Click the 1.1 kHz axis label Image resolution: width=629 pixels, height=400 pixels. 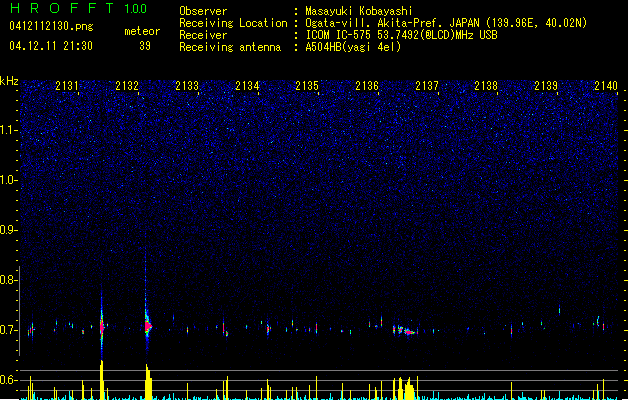coord(8,130)
